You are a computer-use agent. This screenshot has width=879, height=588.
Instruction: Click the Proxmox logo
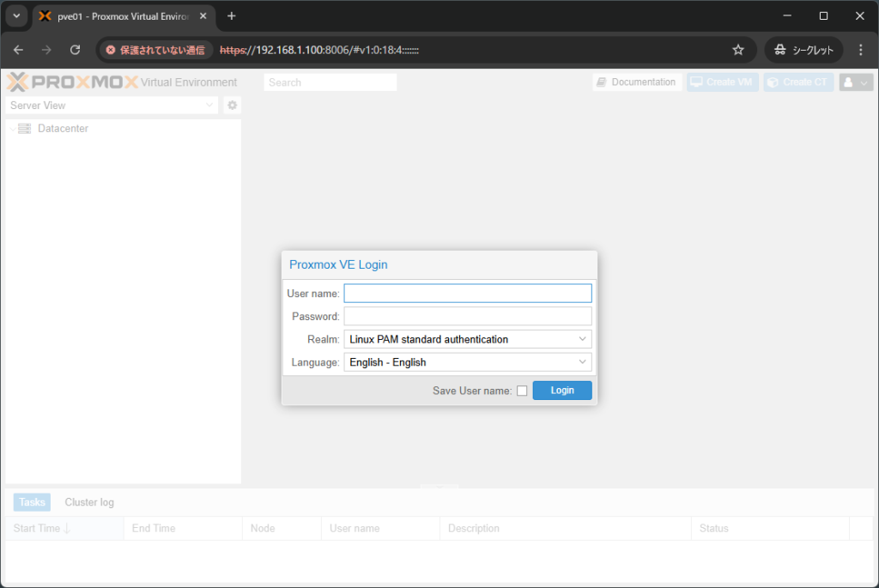(x=17, y=82)
